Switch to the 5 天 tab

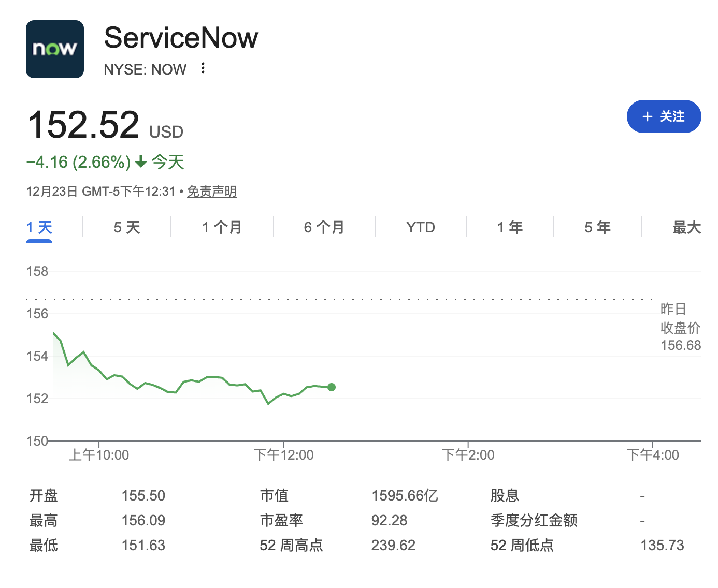coord(127,227)
